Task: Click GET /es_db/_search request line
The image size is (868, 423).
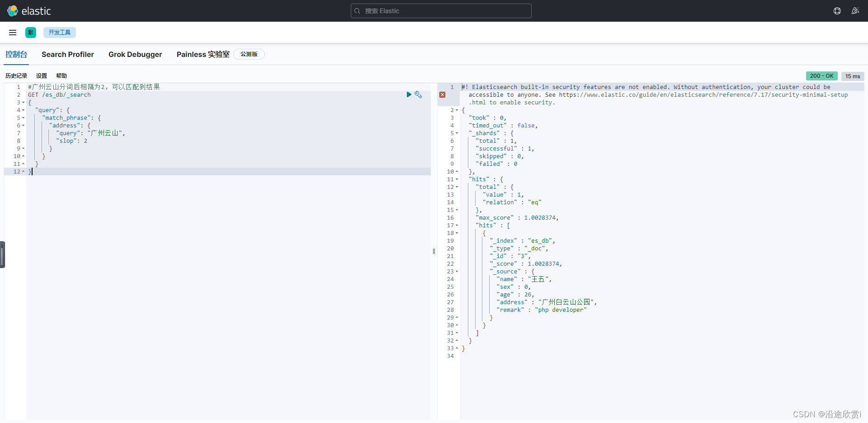Action: point(59,95)
